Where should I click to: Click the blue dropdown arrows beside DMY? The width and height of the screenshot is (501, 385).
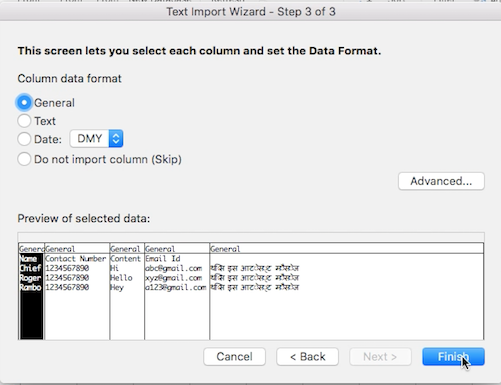pyautogui.click(x=116, y=139)
